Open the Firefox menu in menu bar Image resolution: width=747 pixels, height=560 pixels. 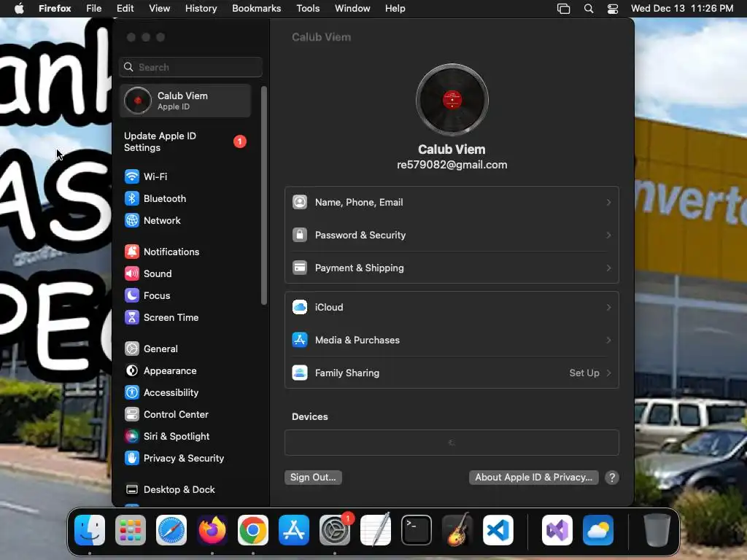pos(55,9)
